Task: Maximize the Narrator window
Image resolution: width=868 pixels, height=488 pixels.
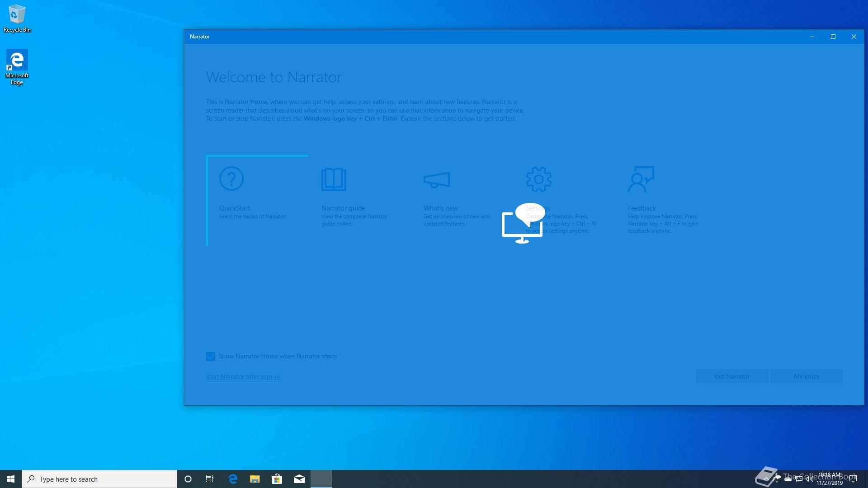Action: coord(833,37)
